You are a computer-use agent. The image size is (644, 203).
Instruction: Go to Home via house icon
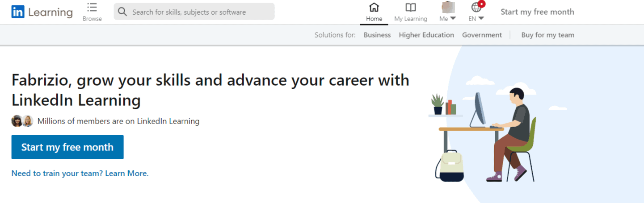click(374, 8)
